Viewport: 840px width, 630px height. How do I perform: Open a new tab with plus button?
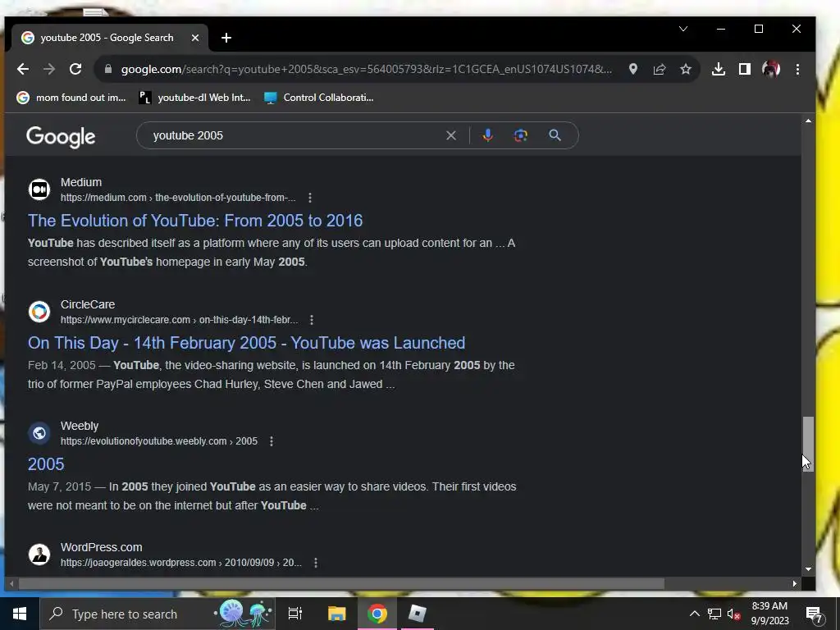point(226,38)
